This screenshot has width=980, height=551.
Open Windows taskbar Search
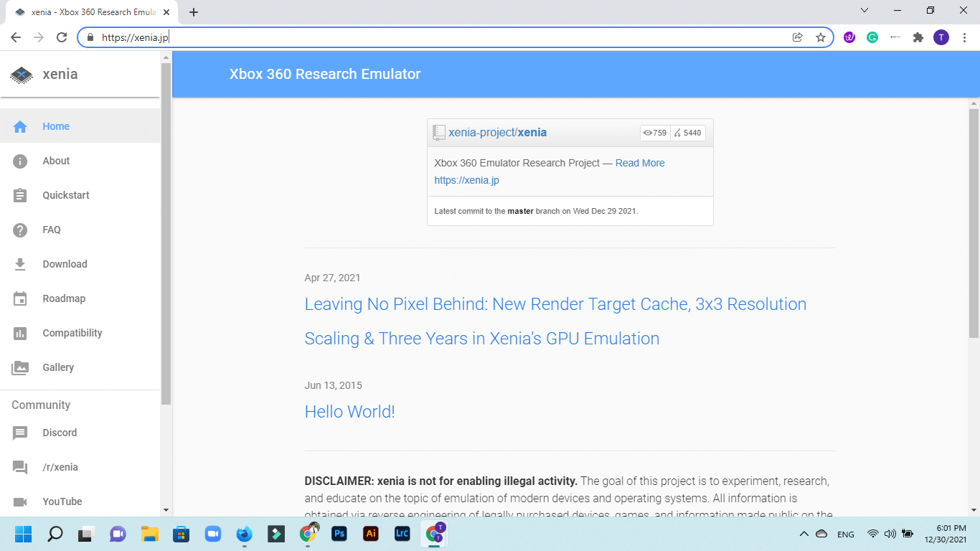55,534
